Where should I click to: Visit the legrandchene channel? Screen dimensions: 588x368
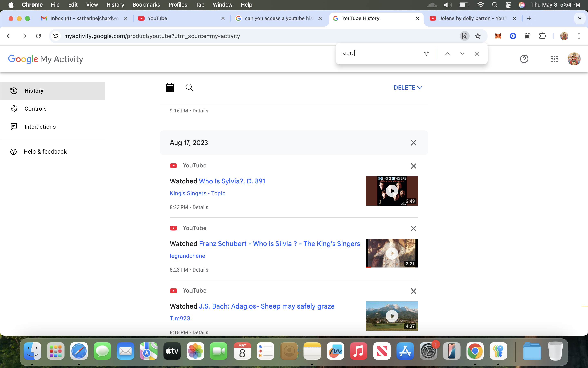187,256
